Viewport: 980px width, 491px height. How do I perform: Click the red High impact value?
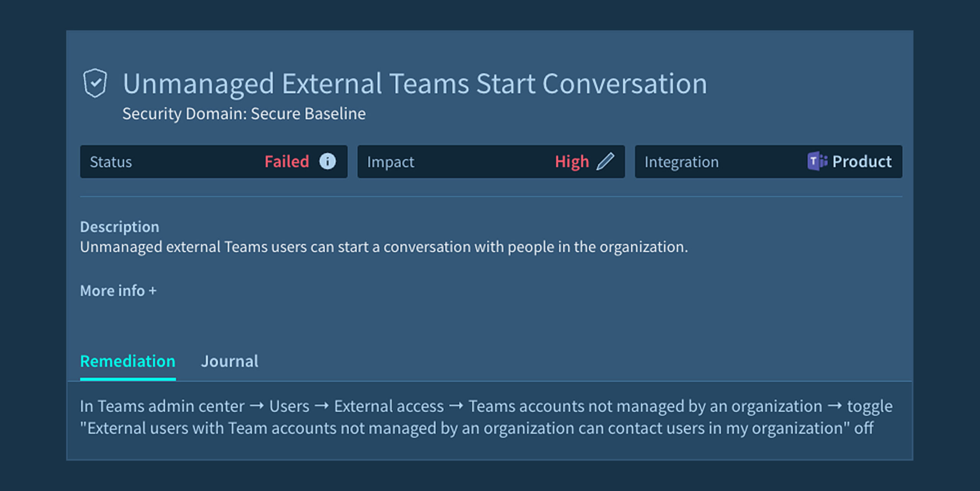(x=572, y=162)
